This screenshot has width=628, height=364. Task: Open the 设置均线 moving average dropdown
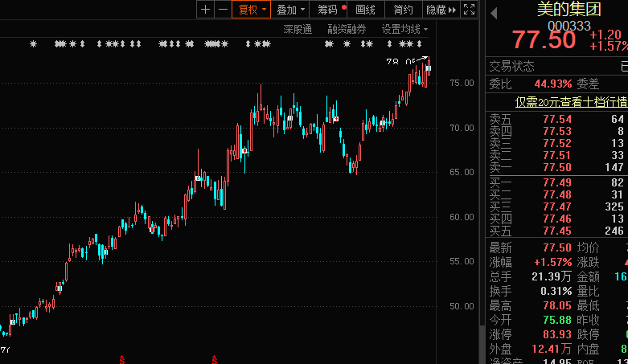click(x=404, y=29)
